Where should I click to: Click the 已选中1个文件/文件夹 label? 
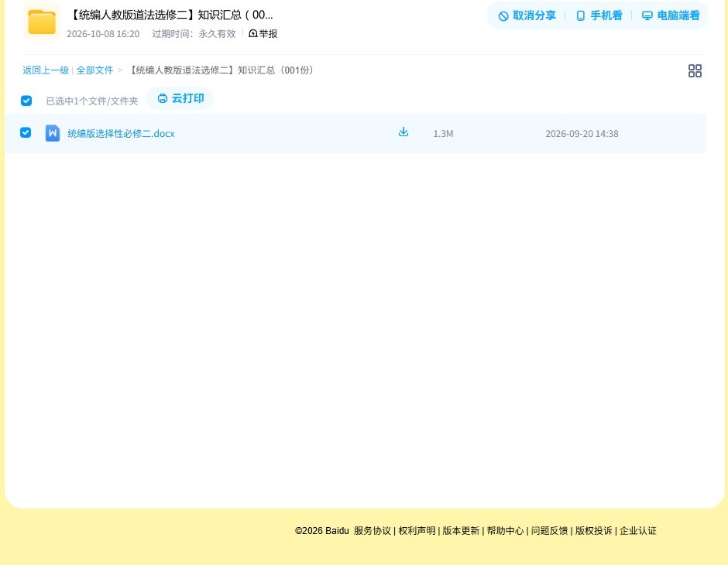pos(92,101)
